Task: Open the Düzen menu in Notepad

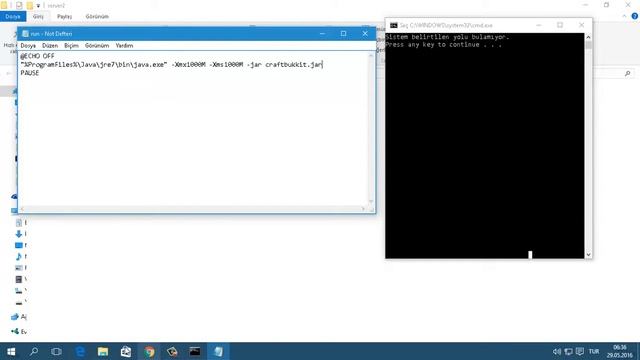Action: coord(50,46)
